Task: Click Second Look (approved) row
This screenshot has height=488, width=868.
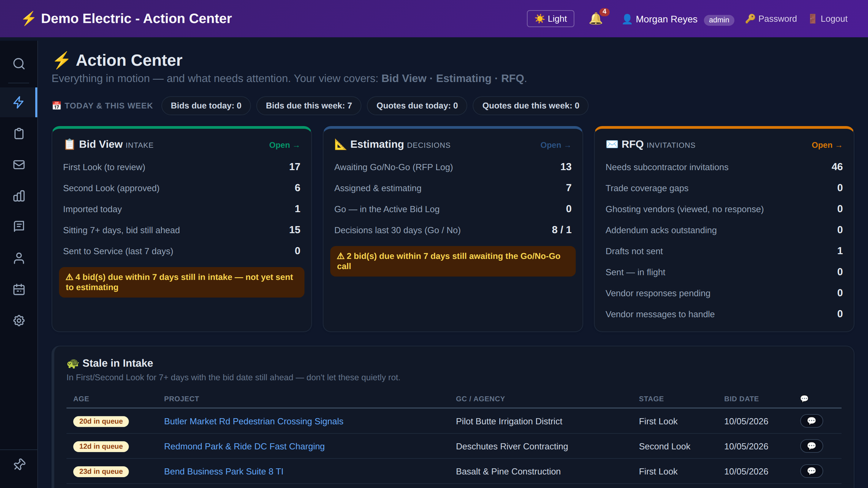Action: [182, 188]
